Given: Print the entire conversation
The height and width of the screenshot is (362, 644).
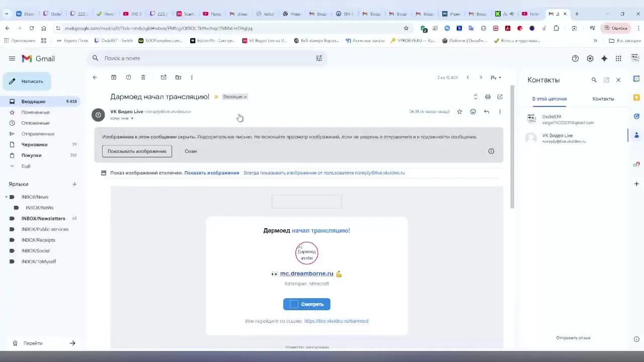Looking at the screenshot, I should point(488,97).
